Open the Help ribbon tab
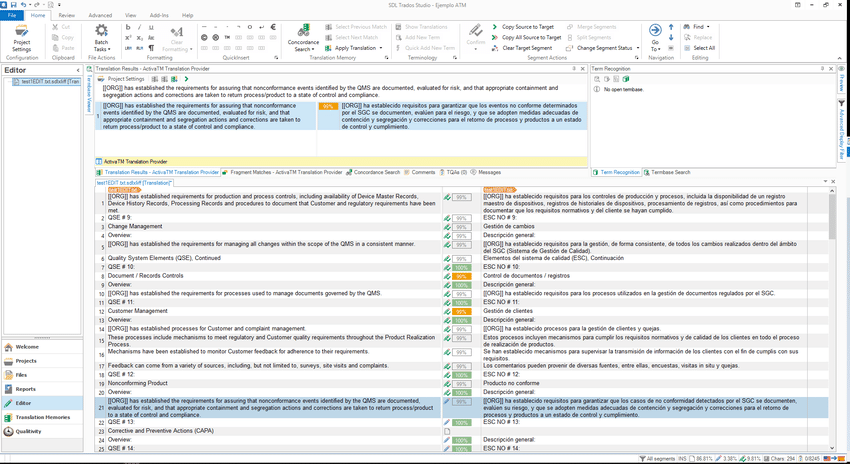The width and height of the screenshot is (850, 464). pos(188,15)
